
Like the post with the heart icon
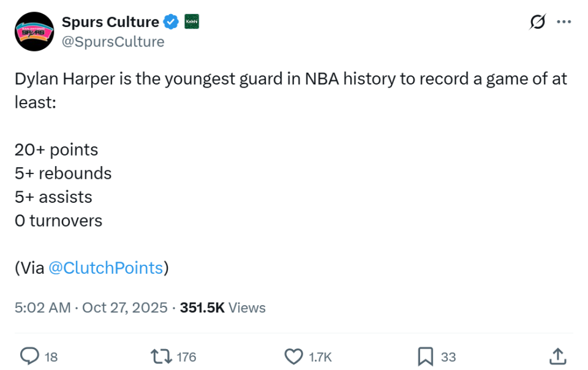pos(295,356)
